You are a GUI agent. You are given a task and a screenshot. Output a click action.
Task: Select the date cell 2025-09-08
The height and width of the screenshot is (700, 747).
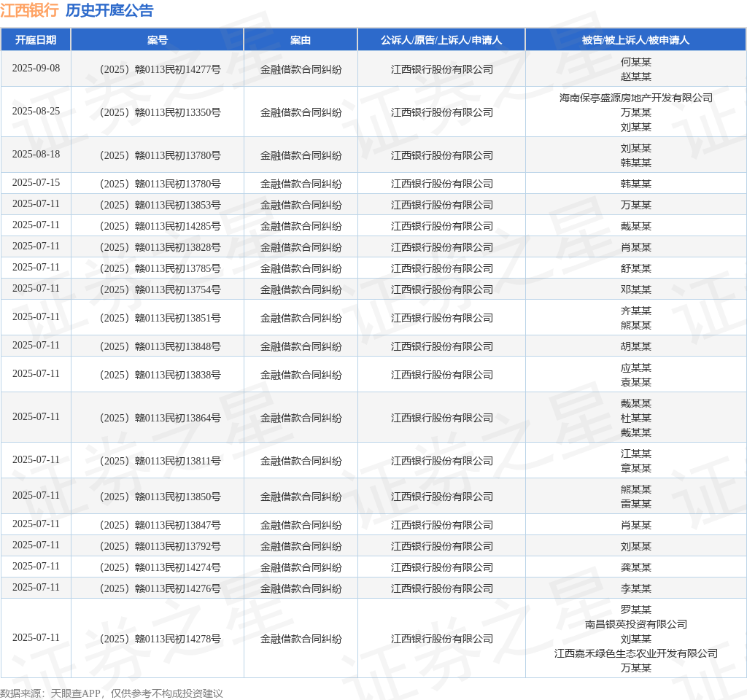coord(36,68)
